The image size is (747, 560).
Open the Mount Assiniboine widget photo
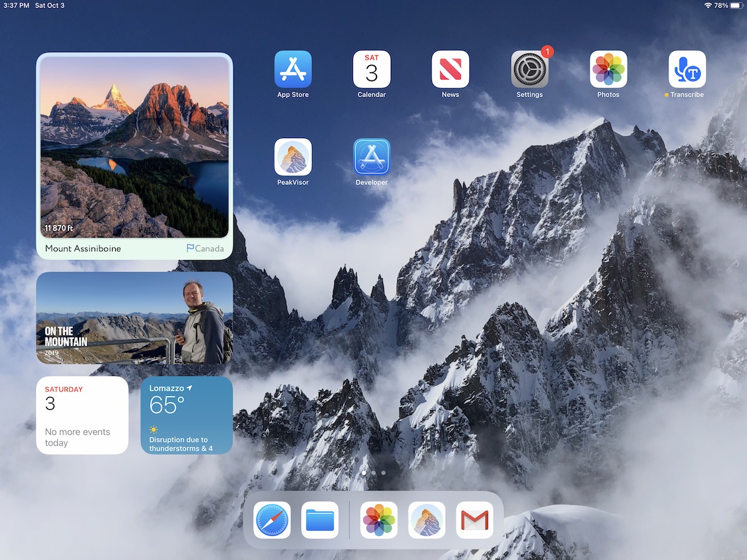[x=134, y=147]
